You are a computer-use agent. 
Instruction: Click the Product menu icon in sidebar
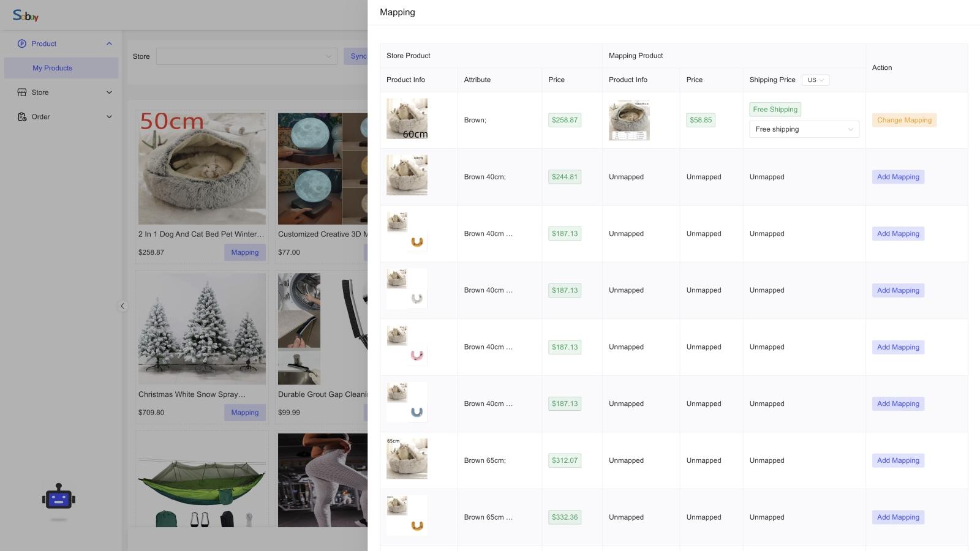(x=22, y=43)
